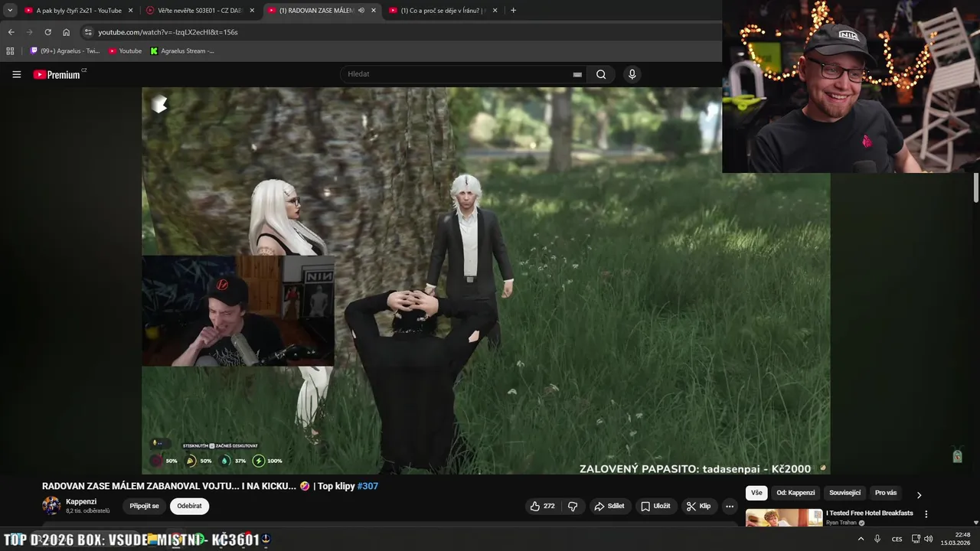This screenshot has width=980, height=551.
Task: Reload the page with refresh icon
Action: click(47, 32)
